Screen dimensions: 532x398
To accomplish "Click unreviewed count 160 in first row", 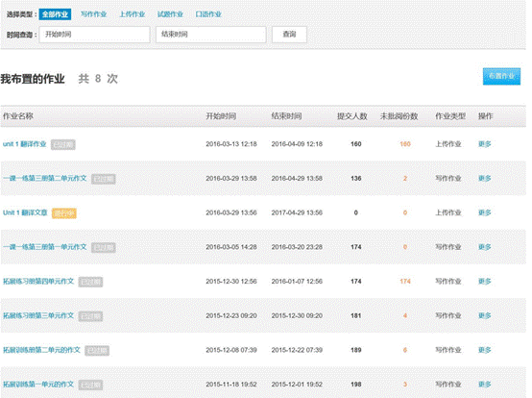I will point(405,144).
